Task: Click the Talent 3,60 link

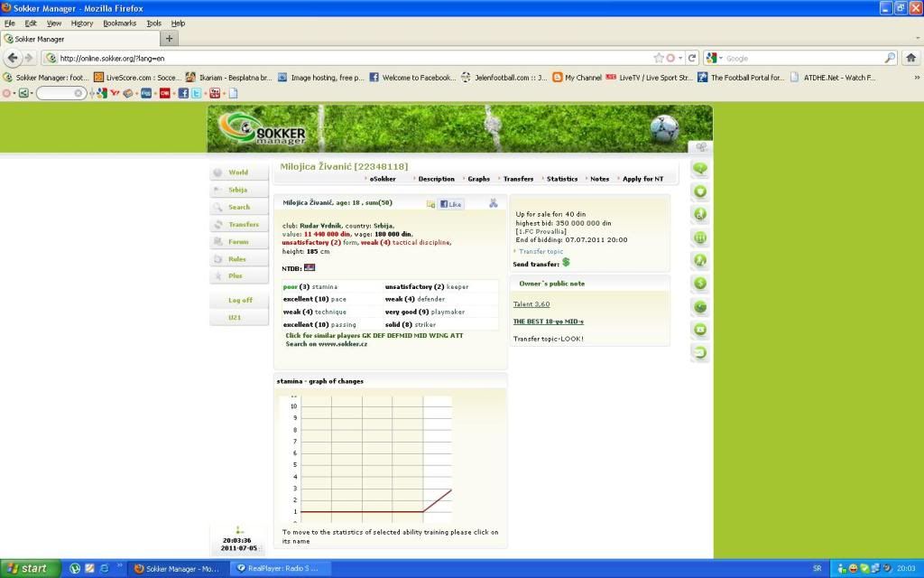Action: pos(531,304)
